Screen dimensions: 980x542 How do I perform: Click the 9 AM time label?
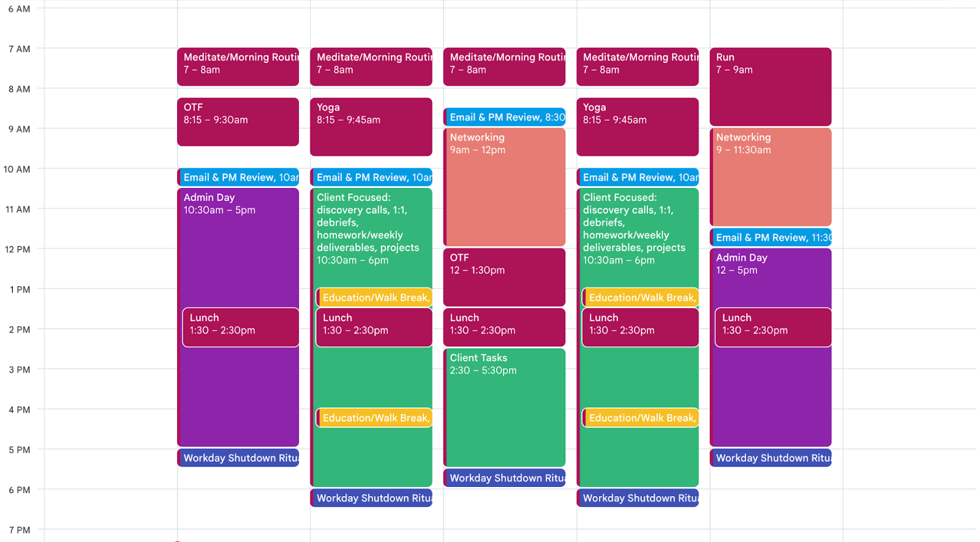pos(19,129)
